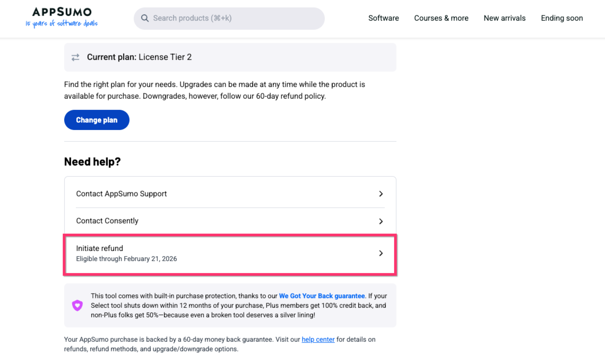The height and width of the screenshot is (364, 605).
Task: Open the Software menu
Action: (x=383, y=18)
